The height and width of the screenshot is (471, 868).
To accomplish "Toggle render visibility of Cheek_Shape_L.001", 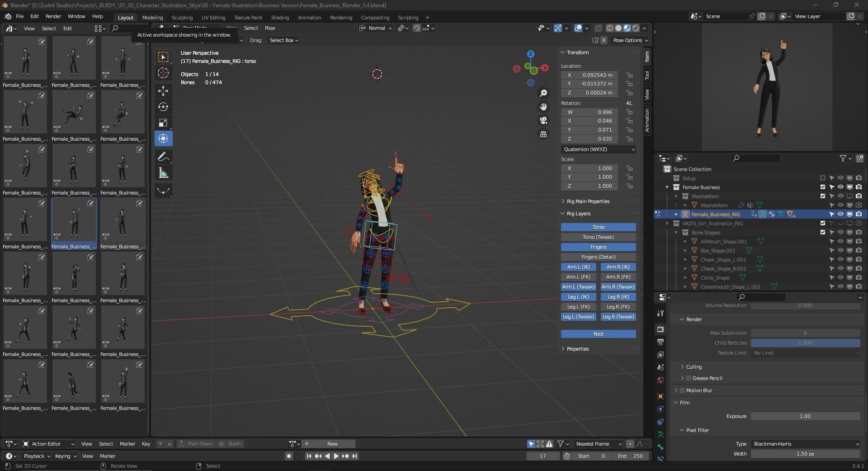I will tap(859, 259).
